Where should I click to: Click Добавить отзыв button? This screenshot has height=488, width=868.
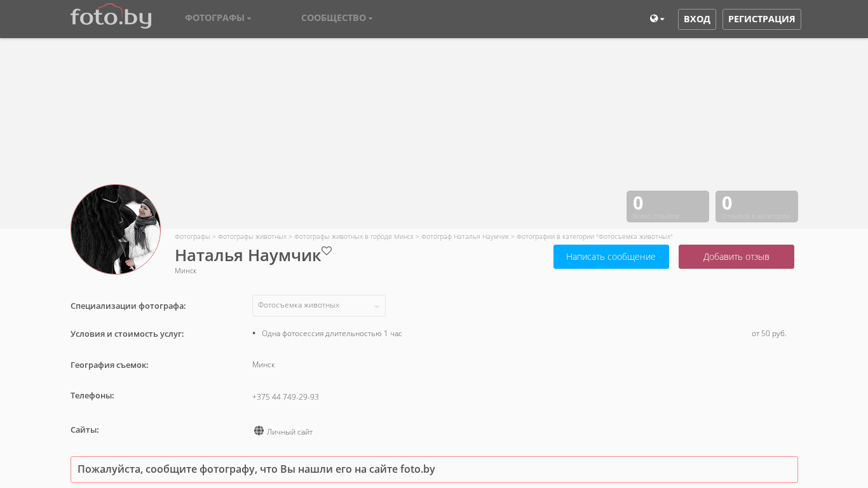tap(736, 257)
